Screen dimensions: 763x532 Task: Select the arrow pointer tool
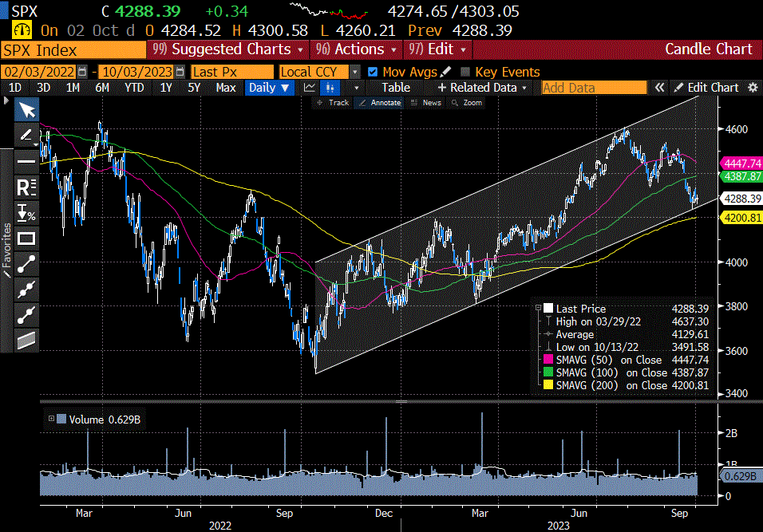tap(27, 109)
